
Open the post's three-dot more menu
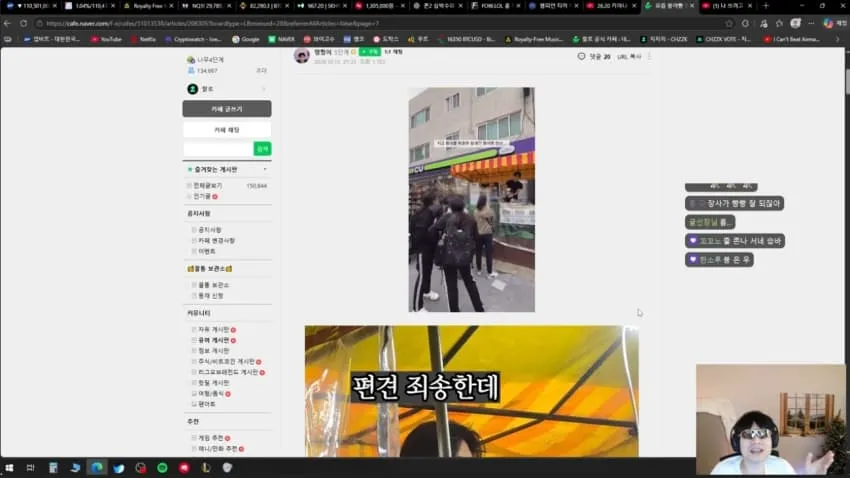(649, 56)
